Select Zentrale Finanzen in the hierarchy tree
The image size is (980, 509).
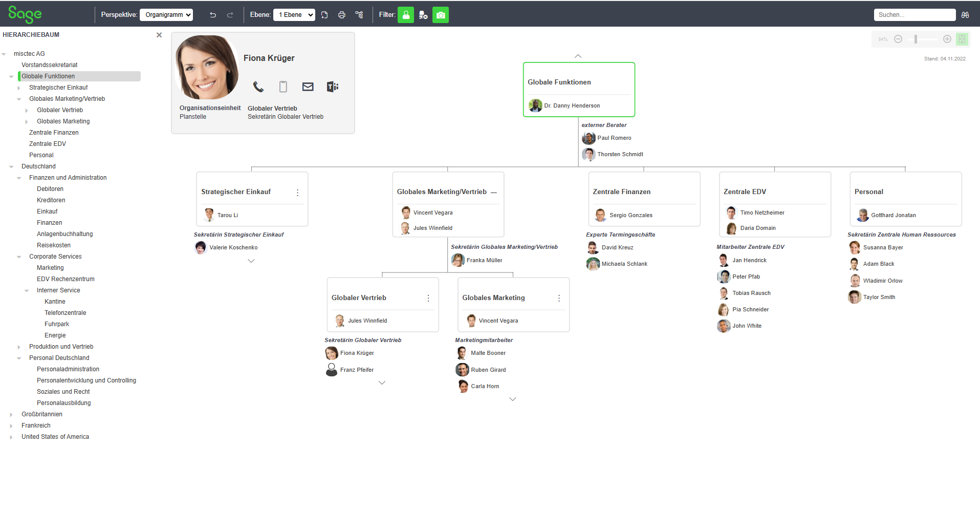[x=54, y=133]
